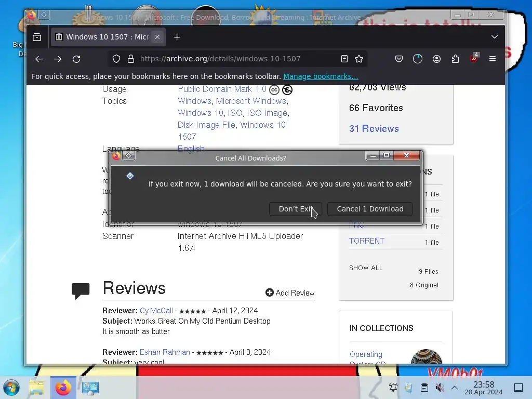Show site security padlock info
Image resolution: width=532 pixels, height=399 pixels.
130,59
